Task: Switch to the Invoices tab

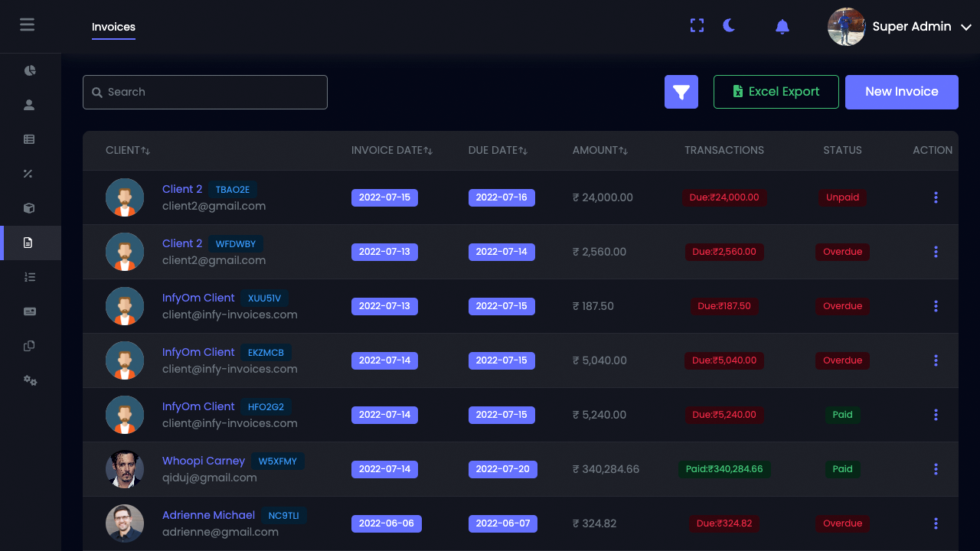Action: (113, 27)
